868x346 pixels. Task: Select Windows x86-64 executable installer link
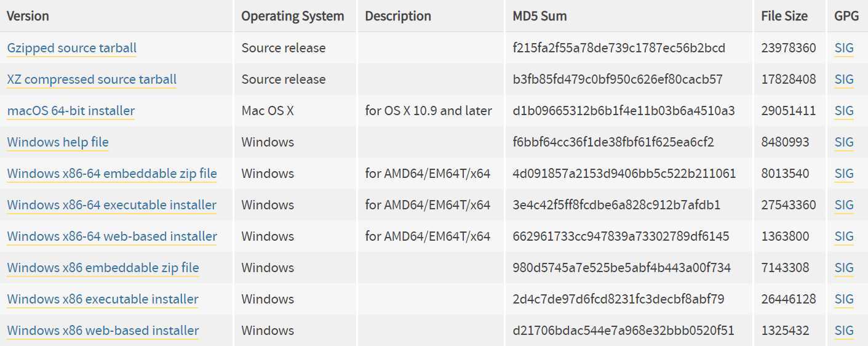[x=112, y=205]
